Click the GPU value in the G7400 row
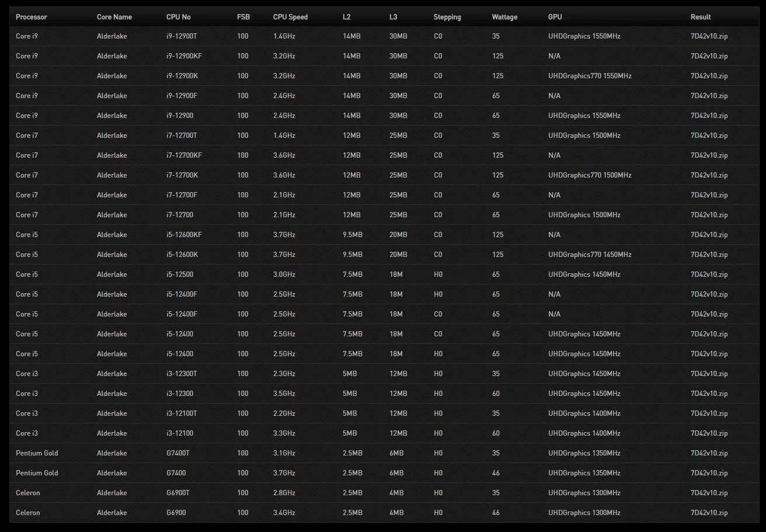 tap(584, 473)
